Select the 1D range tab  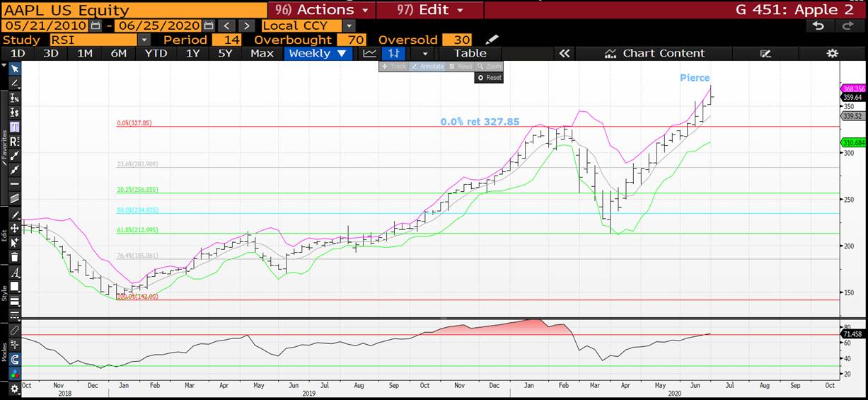[x=18, y=53]
